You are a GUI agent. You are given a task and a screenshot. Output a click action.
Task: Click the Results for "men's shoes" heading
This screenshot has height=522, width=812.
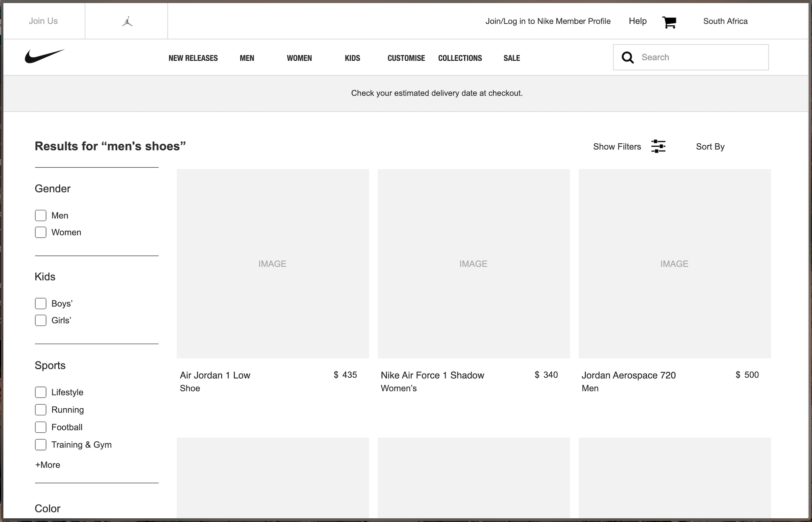[x=111, y=146]
